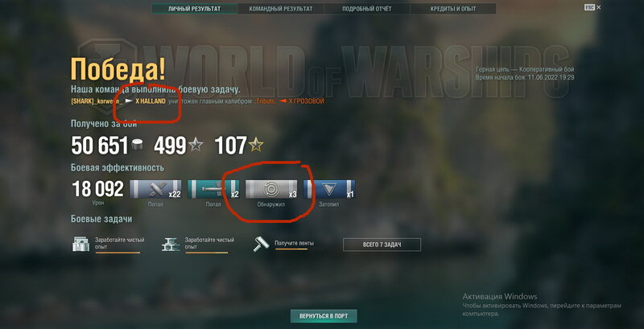Click the grey experience star icon
The width and height of the screenshot is (644, 329).
[x=196, y=145]
